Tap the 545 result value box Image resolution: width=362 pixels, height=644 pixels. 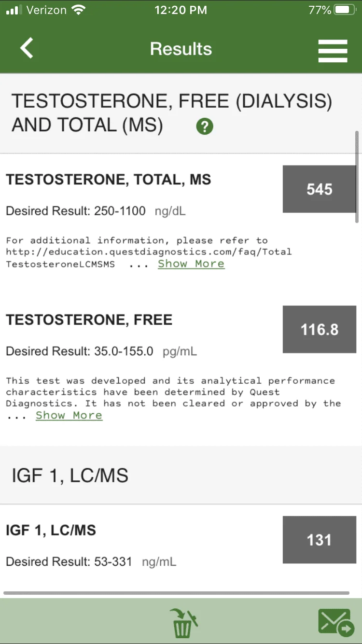click(320, 189)
